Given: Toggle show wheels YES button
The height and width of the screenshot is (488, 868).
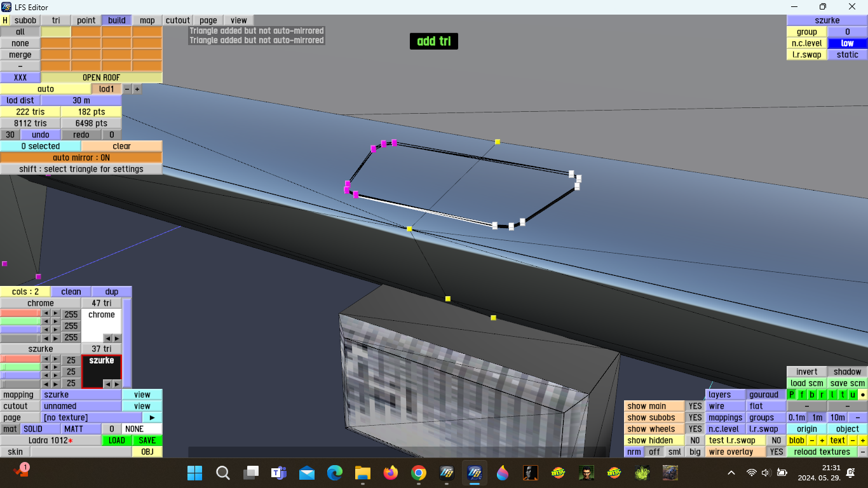Looking at the screenshot, I should coord(695,429).
